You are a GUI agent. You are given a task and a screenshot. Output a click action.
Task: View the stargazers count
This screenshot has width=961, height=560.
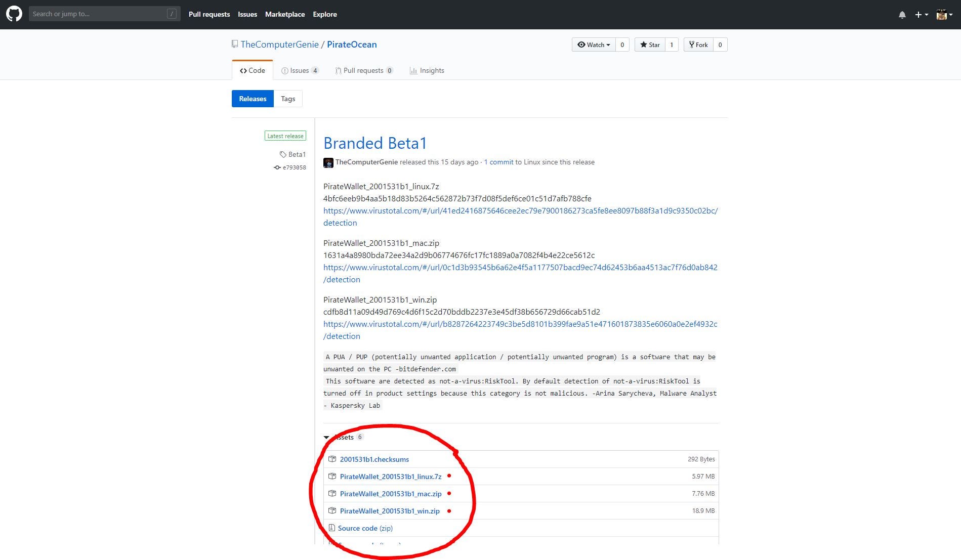(672, 45)
